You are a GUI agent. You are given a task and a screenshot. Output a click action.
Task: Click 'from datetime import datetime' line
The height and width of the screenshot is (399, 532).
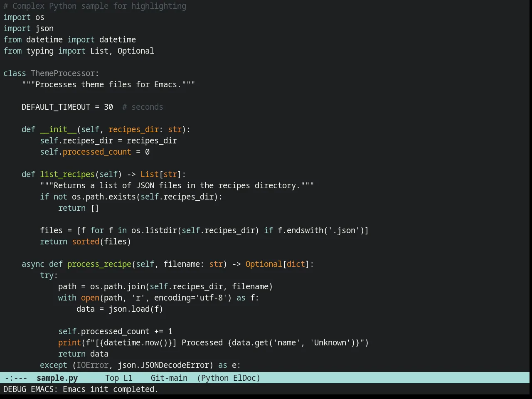pos(69,39)
